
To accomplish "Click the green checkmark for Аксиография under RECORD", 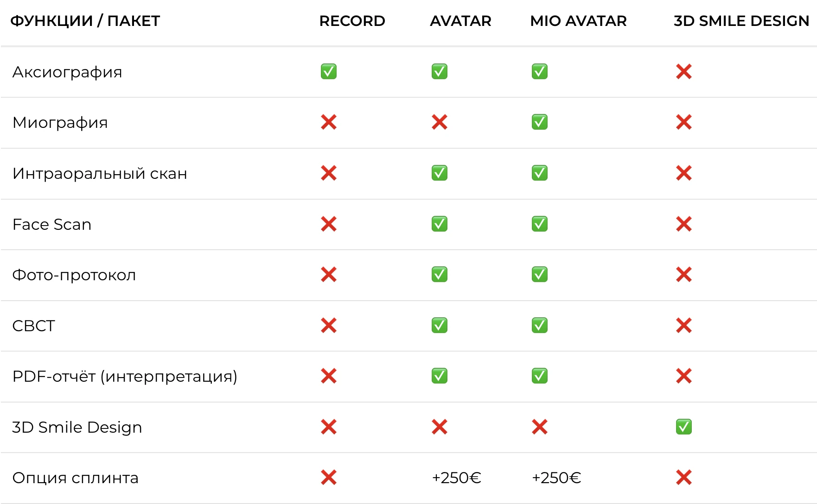I will [x=328, y=72].
